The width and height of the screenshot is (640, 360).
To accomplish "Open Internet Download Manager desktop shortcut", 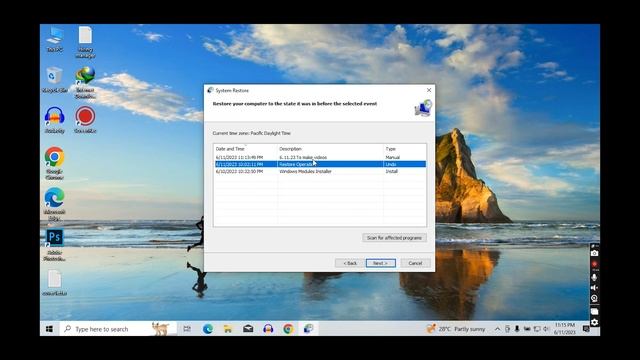I will tap(85, 83).
